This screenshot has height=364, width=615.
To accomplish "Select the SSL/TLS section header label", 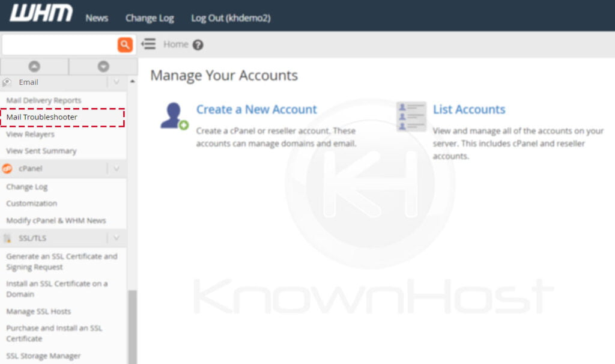I will (32, 238).
